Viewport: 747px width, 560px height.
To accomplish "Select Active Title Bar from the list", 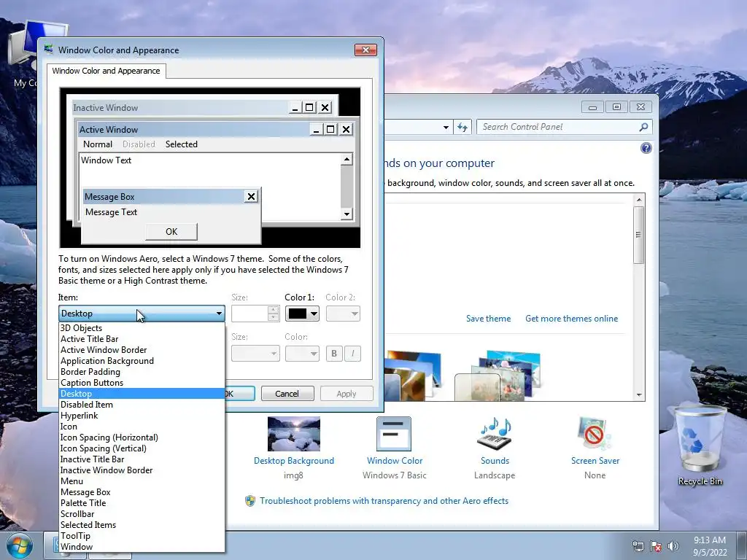I will pos(142,339).
